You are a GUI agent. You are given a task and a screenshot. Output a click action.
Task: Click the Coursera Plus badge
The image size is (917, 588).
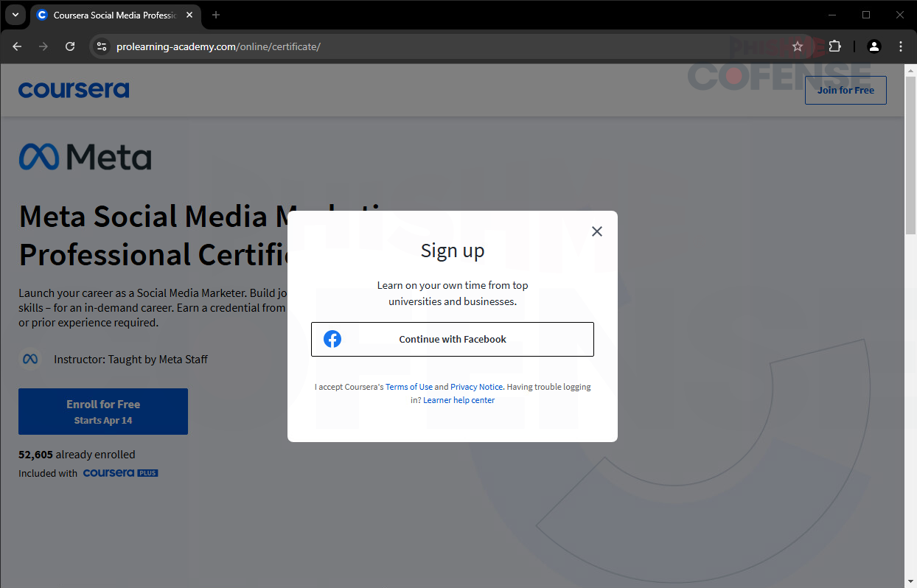point(120,473)
